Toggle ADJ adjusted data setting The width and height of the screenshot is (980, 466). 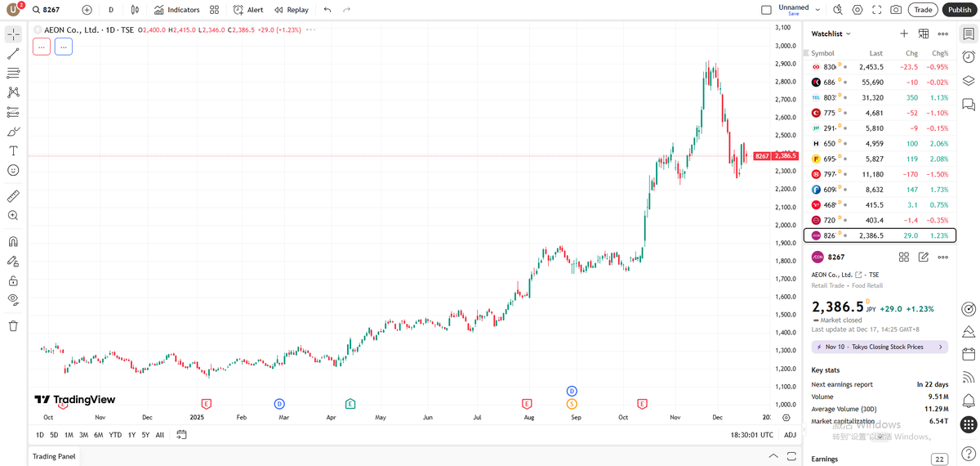[790, 435]
